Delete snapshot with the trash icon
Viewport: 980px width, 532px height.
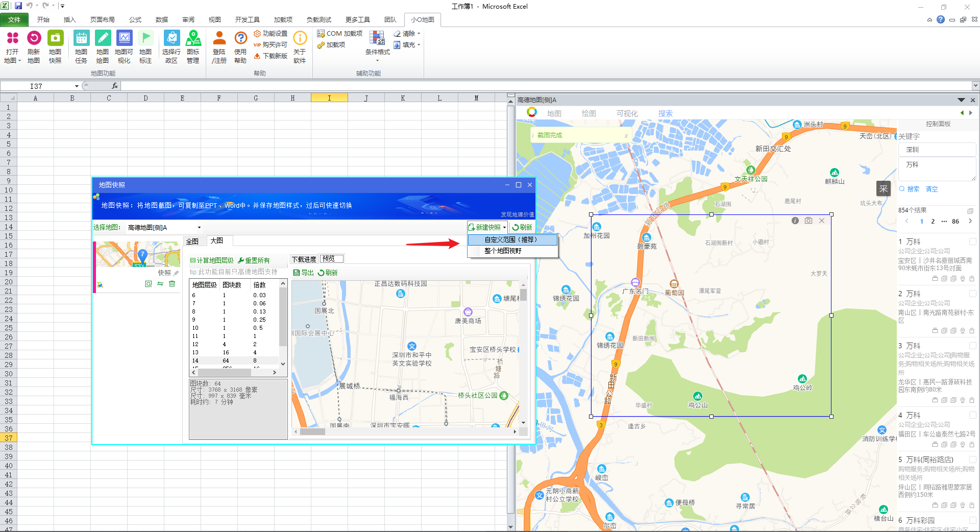(172, 284)
